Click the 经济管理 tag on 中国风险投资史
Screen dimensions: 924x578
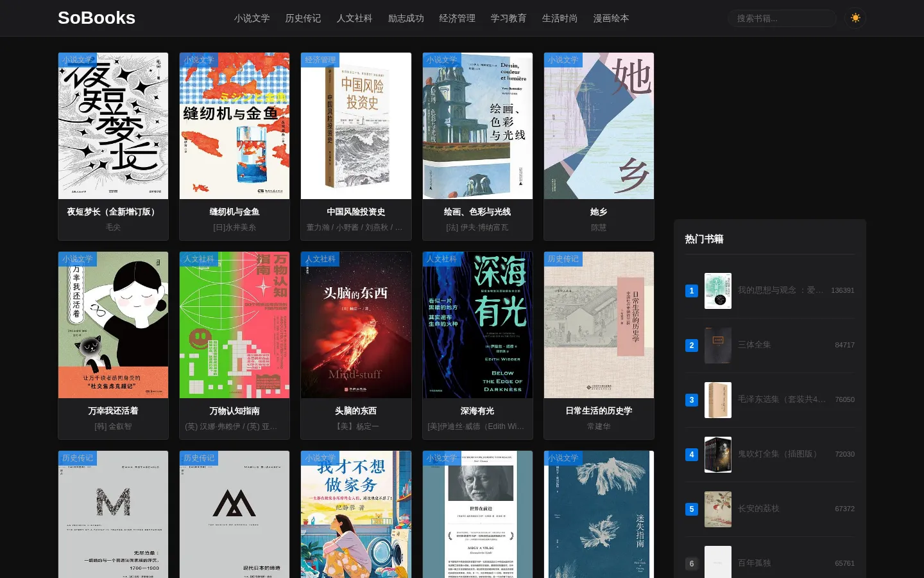pyautogui.click(x=320, y=60)
